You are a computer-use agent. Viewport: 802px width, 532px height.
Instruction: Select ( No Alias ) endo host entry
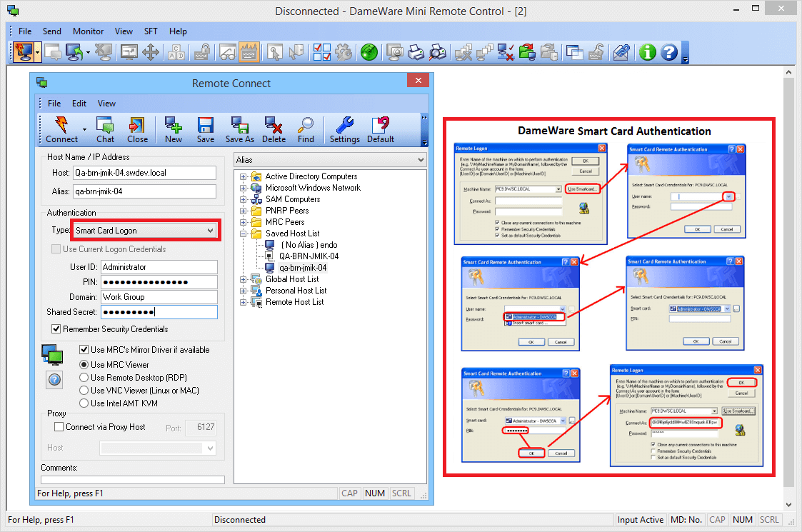309,245
